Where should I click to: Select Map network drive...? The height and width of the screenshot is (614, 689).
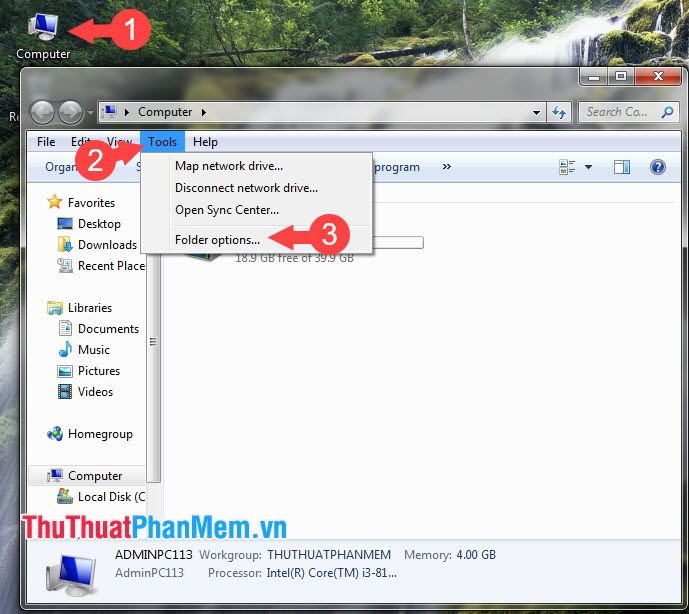point(228,166)
